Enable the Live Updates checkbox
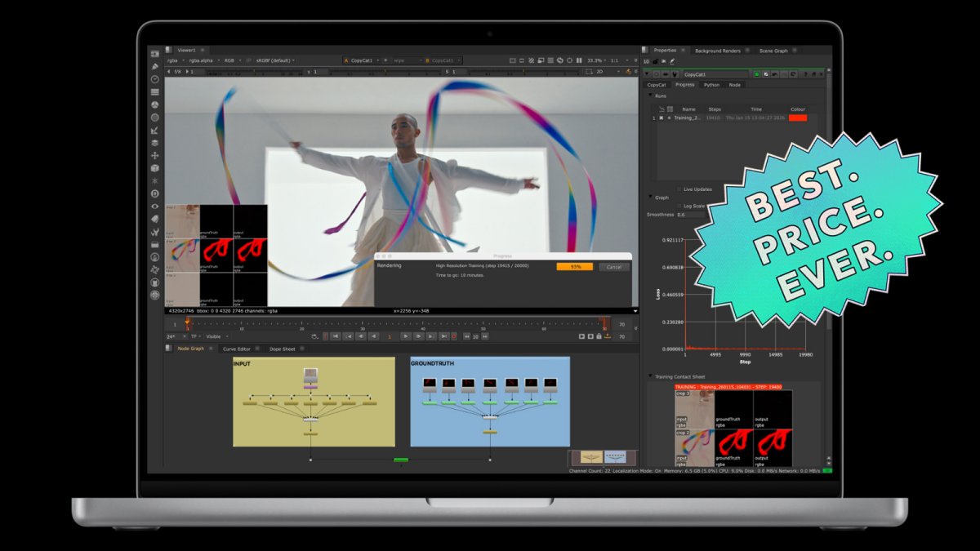Image resolution: width=980 pixels, height=551 pixels. coord(679,189)
